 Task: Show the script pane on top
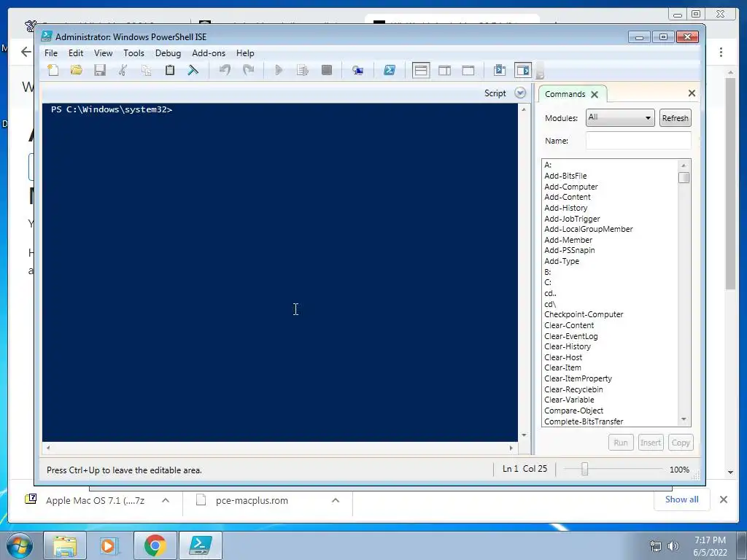[x=421, y=71]
